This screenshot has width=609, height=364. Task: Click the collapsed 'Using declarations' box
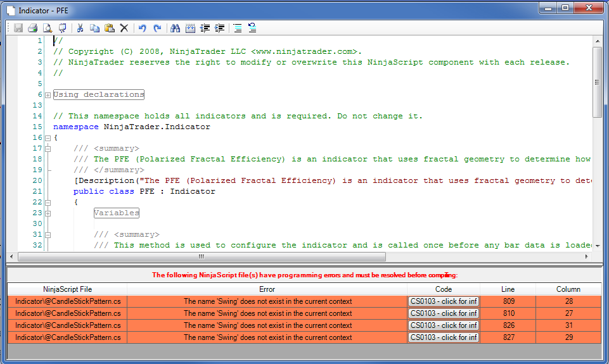99,94
